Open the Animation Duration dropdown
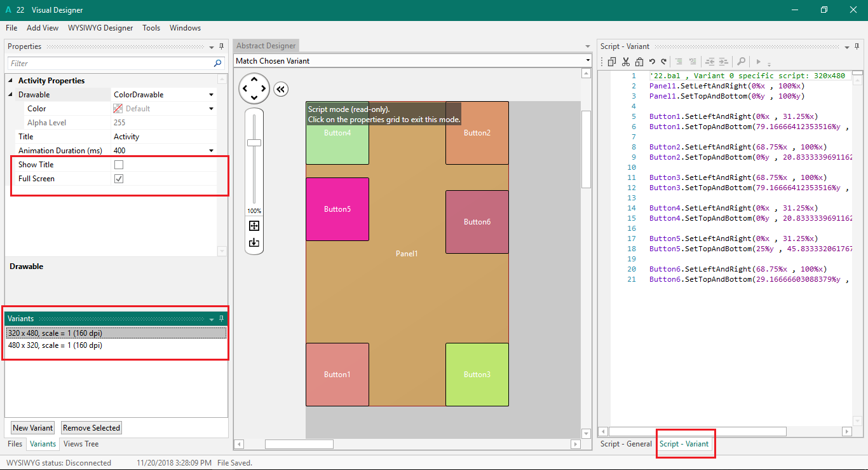The image size is (868, 470). click(x=211, y=151)
